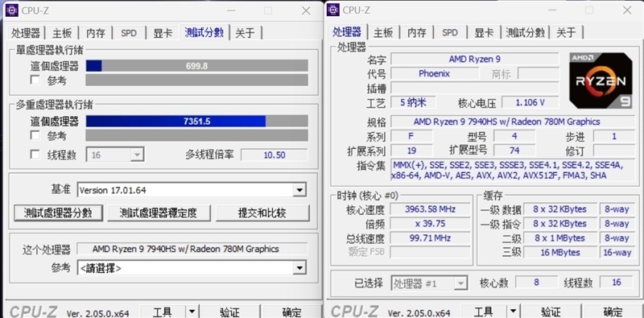Screen dimensions: 644x318
Task: Click the 扩展型号 74 value
Action: pyautogui.click(x=514, y=151)
